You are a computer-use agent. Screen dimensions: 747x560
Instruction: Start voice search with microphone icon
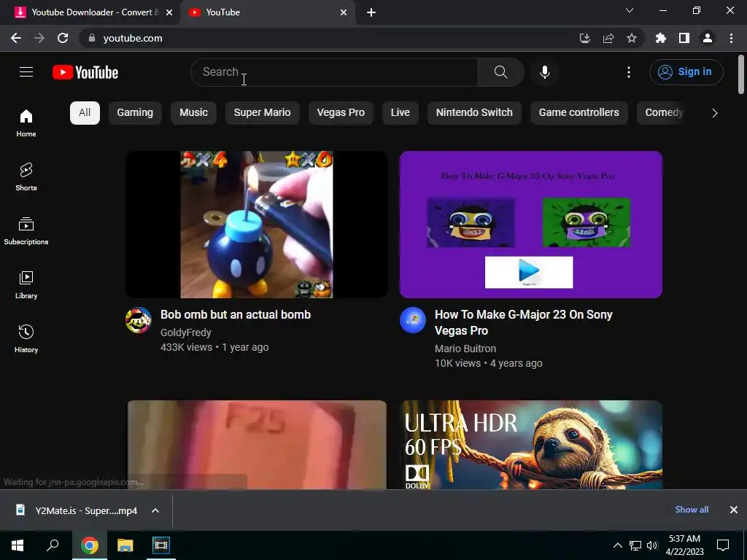click(544, 72)
